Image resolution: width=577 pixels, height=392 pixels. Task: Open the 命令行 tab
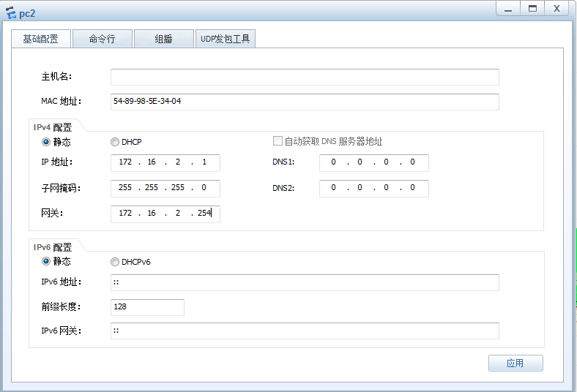[x=103, y=39]
